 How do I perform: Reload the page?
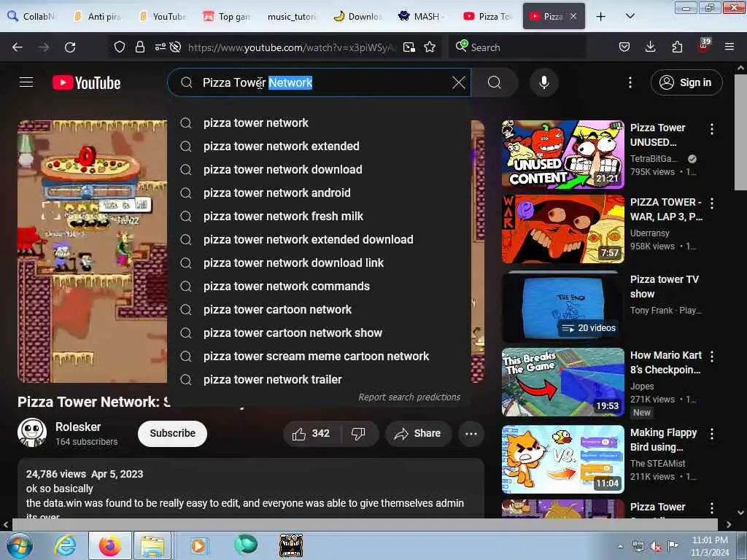pyautogui.click(x=70, y=47)
